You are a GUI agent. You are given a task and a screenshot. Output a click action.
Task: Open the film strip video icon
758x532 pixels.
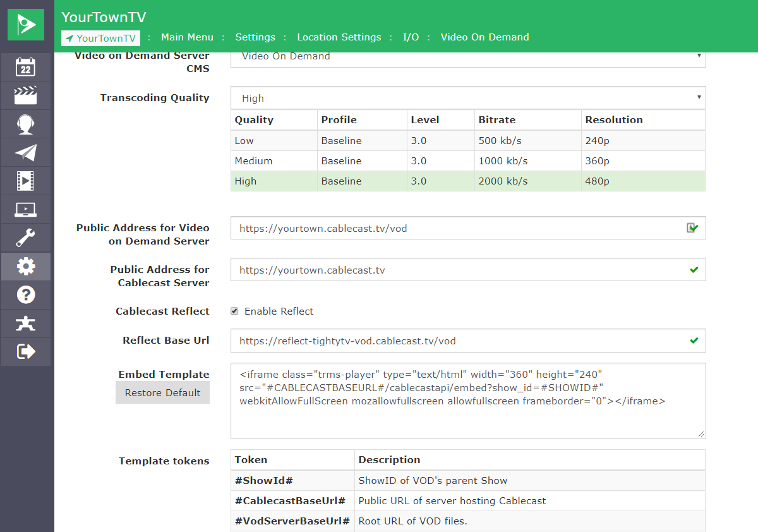[x=26, y=181]
